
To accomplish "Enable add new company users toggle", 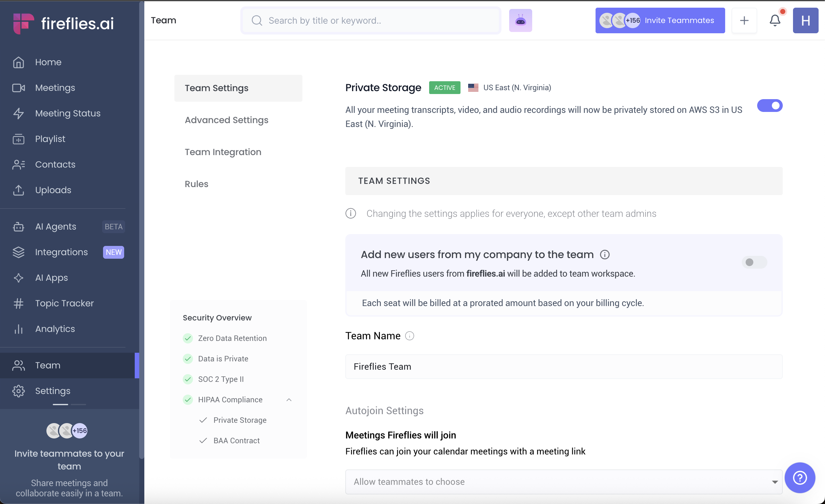I will (x=754, y=262).
